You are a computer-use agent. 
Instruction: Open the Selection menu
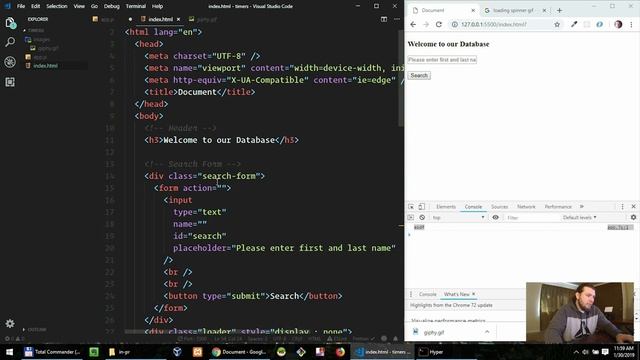(x=57, y=6)
